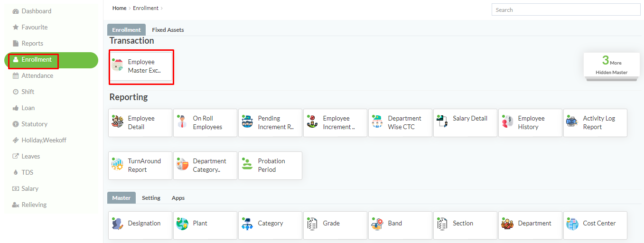Select the Setting tab
The width and height of the screenshot is (644, 243).
[x=151, y=197]
